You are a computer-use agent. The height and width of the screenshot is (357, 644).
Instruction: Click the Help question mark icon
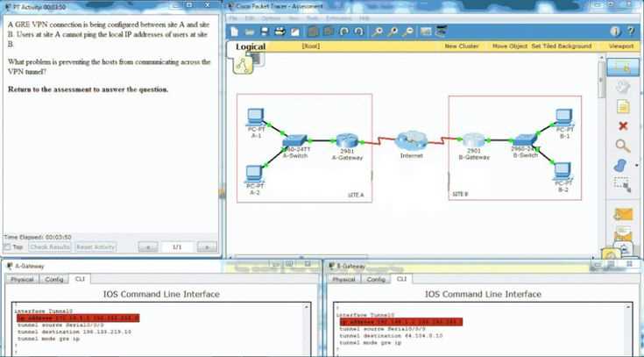pyautogui.click(x=631, y=32)
